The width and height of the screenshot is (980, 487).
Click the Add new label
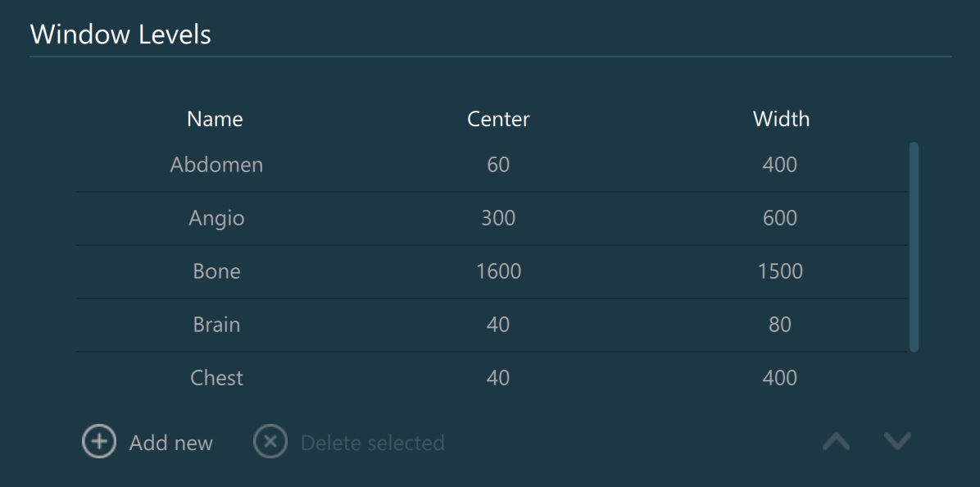click(x=170, y=444)
